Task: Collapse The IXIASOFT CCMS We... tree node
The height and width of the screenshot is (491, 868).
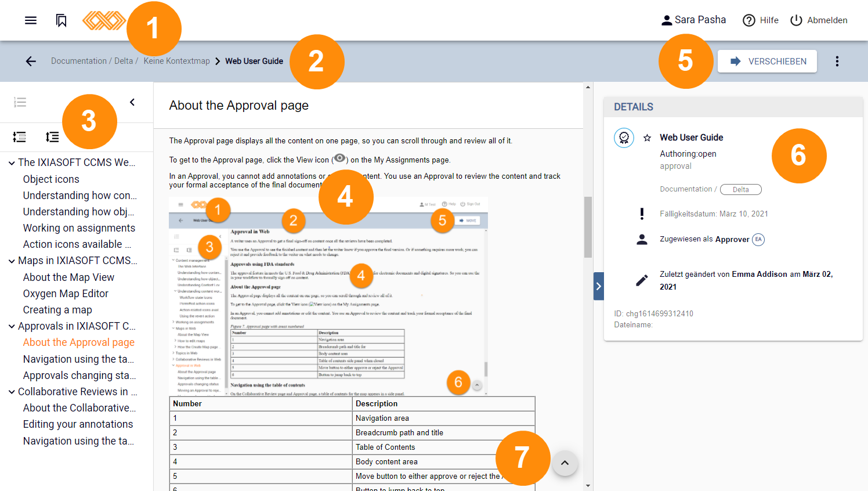Action: click(x=12, y=163)
